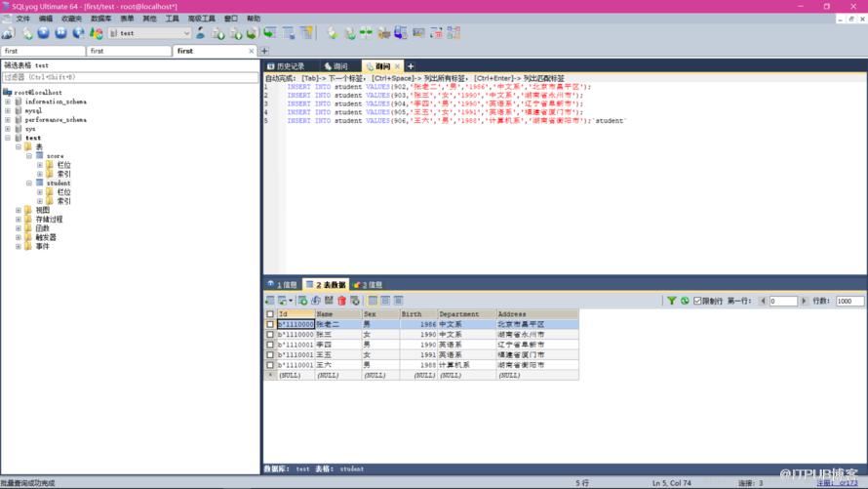This screenshot has width=868, height=489.
Task: Collapse the score table node
Action: (29, 156)
